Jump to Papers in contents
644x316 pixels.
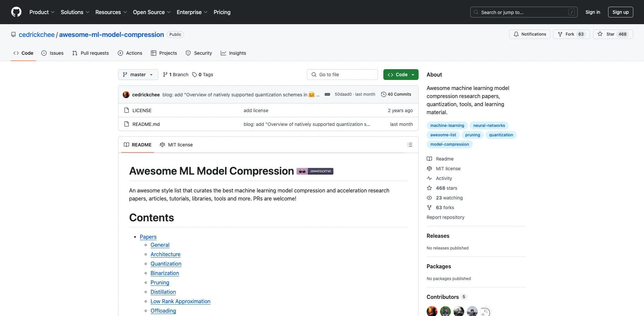(x=148, y=237)
